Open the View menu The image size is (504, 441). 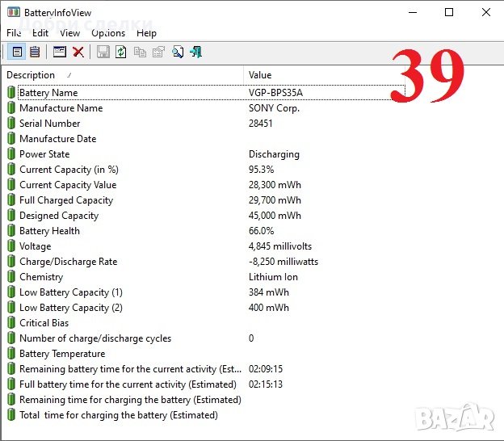click(x=69, y=33)
